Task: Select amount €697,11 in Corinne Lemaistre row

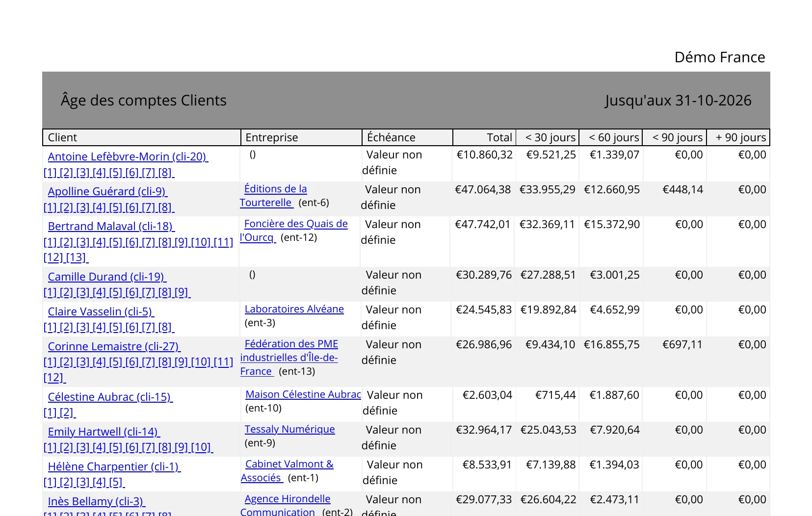Action: click(682, 344)
